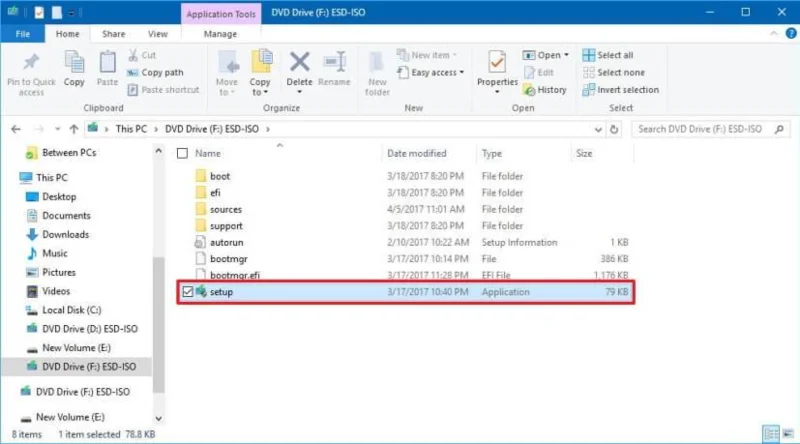Screen dimensions: 800x444
Task: Switch to details view layout icon
Action: [x=771, y=434]
